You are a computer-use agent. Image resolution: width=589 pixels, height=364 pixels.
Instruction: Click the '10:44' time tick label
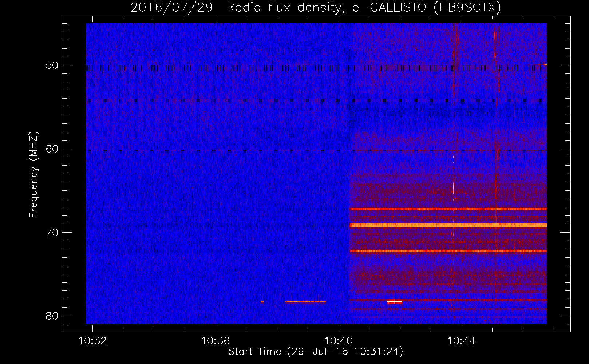click(462, 341)
